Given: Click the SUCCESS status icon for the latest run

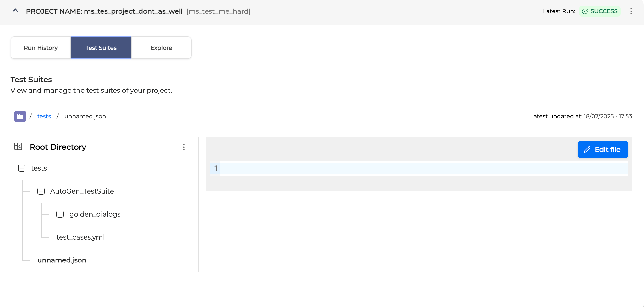Looking at the screenshot, I should (585, 11).
